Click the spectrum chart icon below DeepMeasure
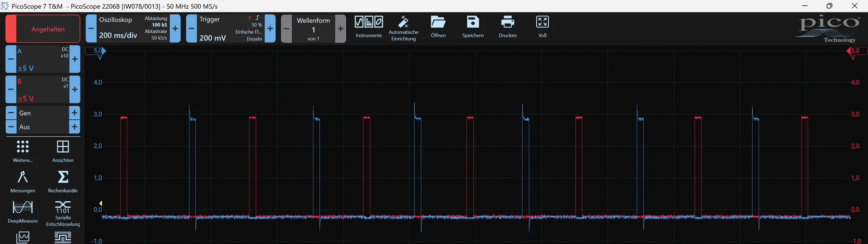Image resolution: width=868 pixels, height=244 pixels. (23, 237)
